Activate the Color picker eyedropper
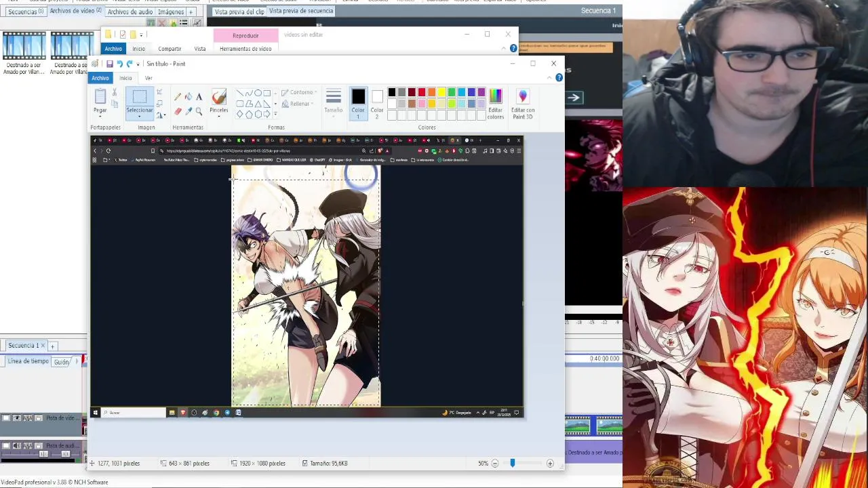 click(189, 111)
